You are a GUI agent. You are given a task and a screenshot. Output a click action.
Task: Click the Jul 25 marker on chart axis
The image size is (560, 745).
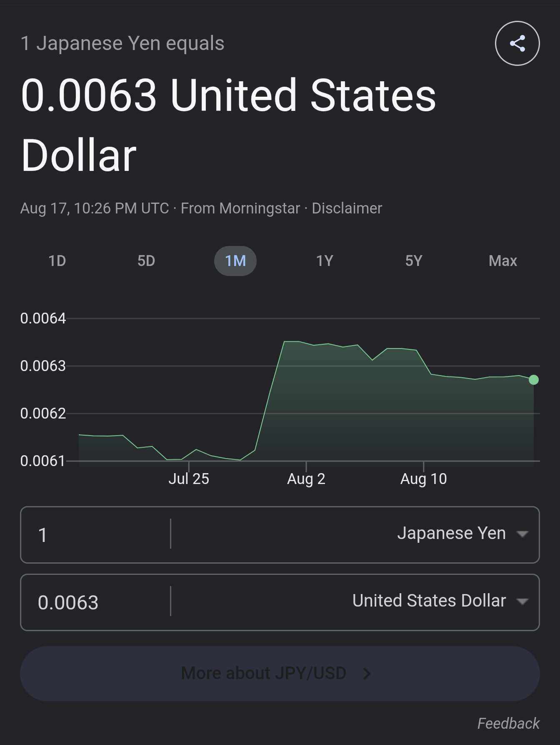tap(189, 479)
